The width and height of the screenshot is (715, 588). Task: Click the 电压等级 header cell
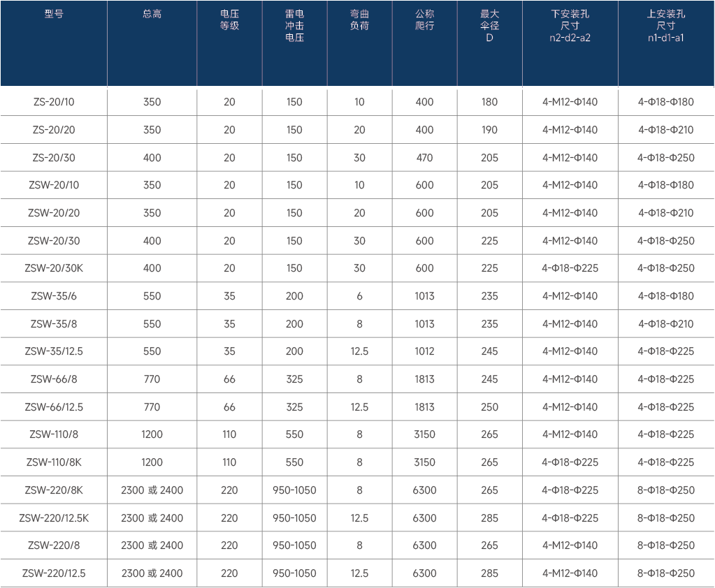(229, 20)
